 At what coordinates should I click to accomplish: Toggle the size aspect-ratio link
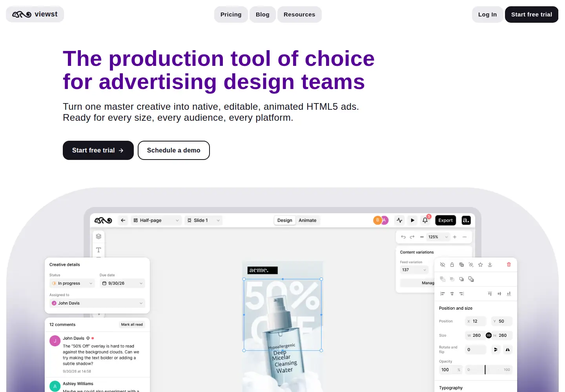[x=488, y=336]
